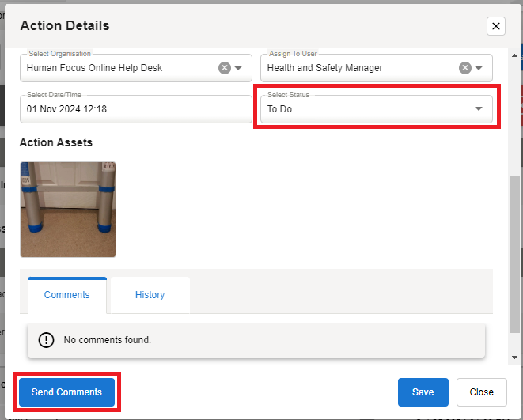Open the Assign To User dropdown arrow
Image resolution: width=523 pixels, height=420 pixels.
[479, 68]
